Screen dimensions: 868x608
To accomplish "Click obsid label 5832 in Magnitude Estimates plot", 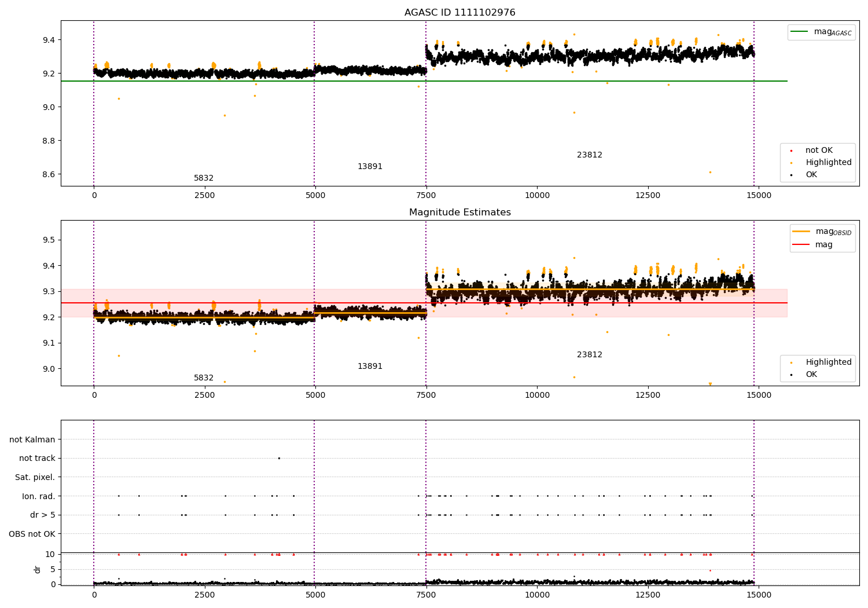I will point(204,378).
